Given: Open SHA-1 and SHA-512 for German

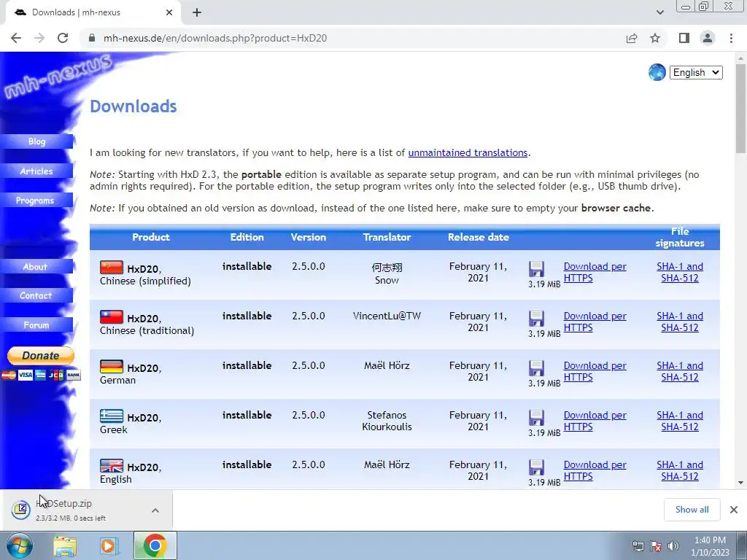Looking at the screenshot, I should click(680, 371).
